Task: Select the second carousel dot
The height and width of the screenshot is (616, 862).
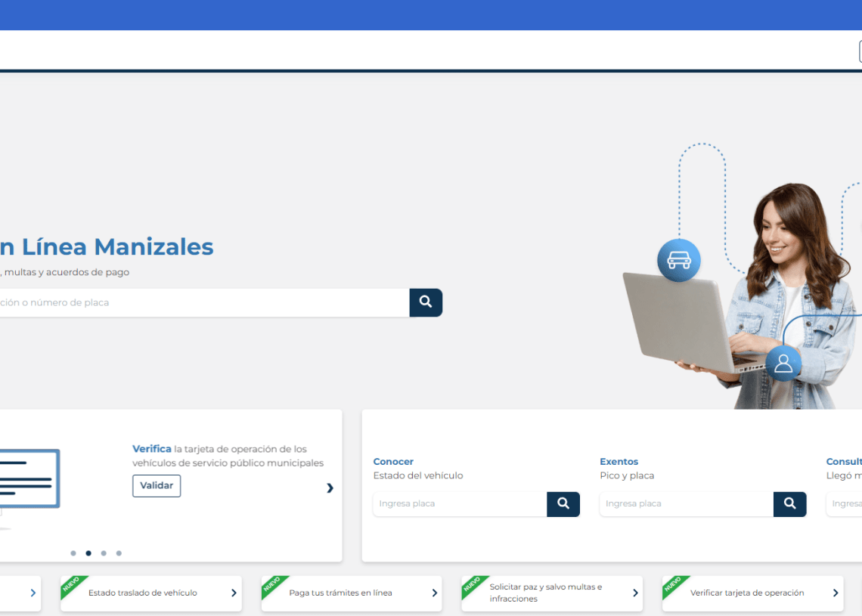Action: pyautogui.click(x=88, y=553)
